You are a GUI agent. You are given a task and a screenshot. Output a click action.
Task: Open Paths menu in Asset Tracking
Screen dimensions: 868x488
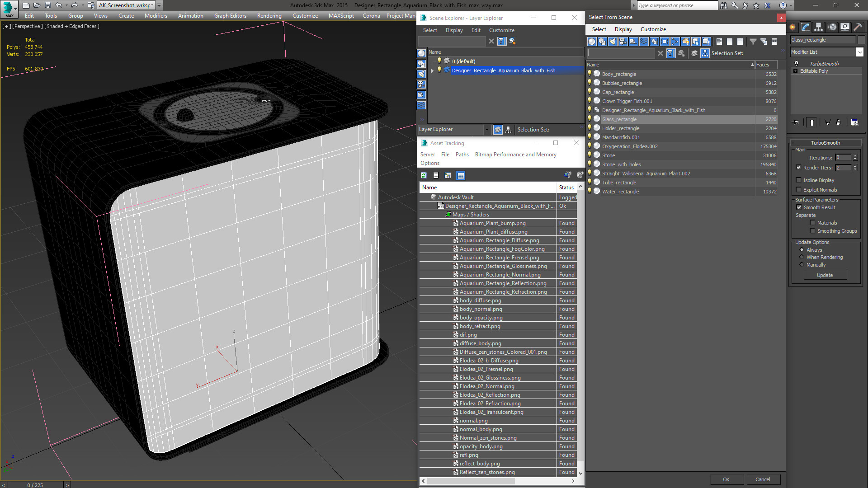(462, 155)
